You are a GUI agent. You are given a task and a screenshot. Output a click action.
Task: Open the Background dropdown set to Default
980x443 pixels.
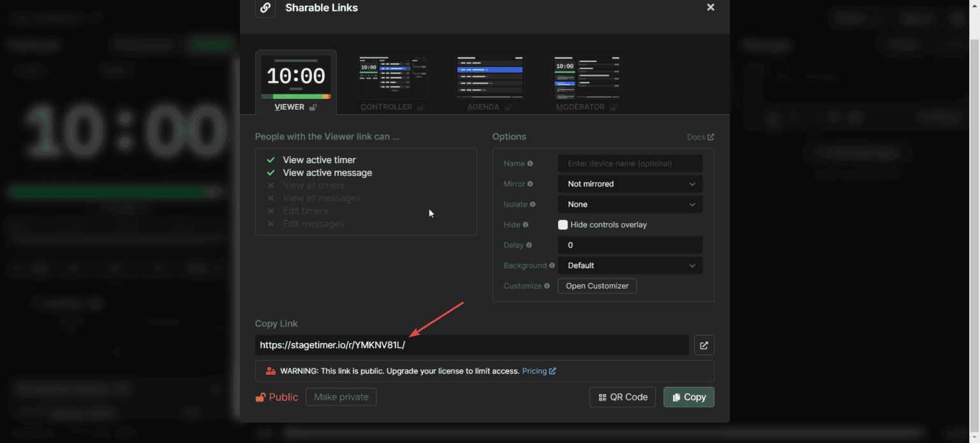click(629, 265)
